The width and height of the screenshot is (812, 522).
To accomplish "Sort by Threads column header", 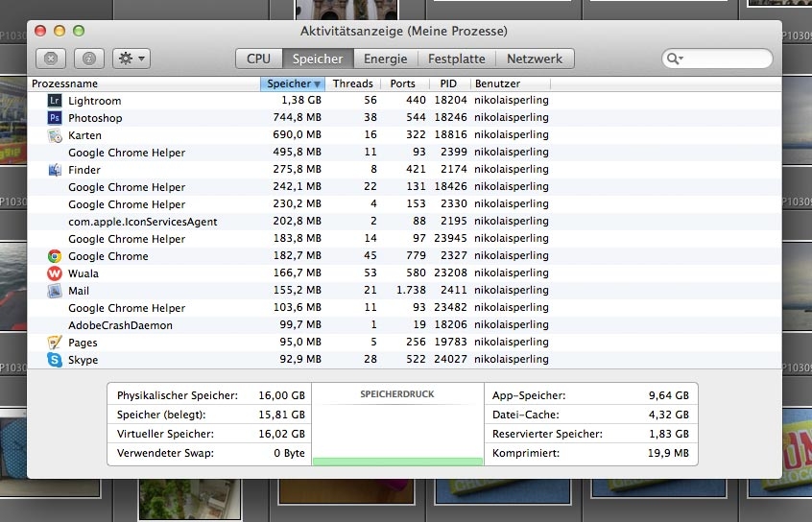I will [352, 83].
